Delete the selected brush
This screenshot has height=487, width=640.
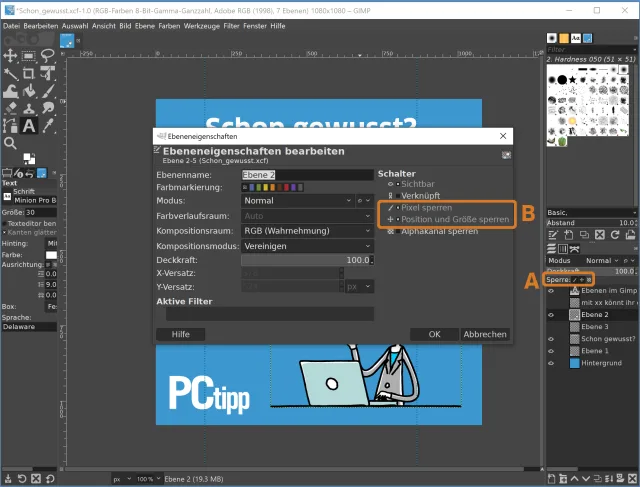point(600,235)
